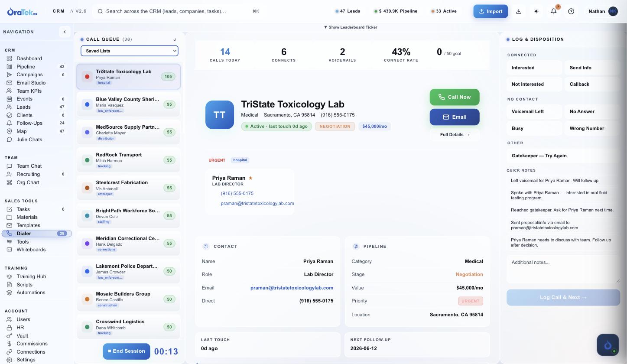Open notifications bell with badge 7
The image size is (627, 364).
click(x=554, y=11)
